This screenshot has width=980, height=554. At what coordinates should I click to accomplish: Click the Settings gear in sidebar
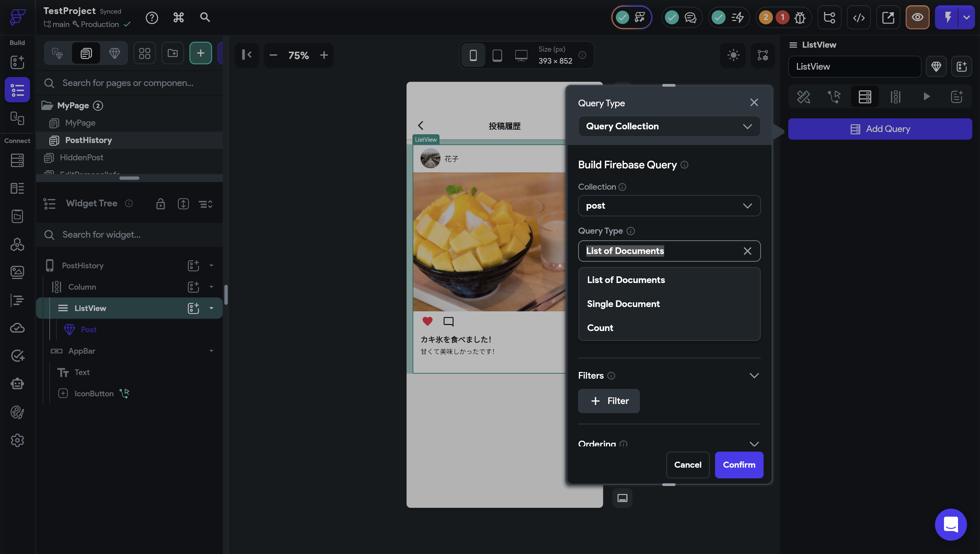click(x=17, y=440)
